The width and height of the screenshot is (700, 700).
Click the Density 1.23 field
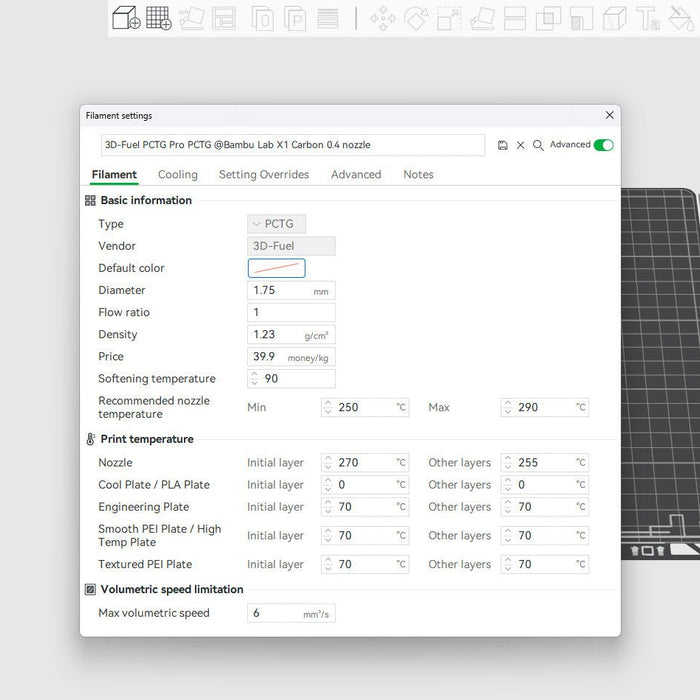point(291,334)
